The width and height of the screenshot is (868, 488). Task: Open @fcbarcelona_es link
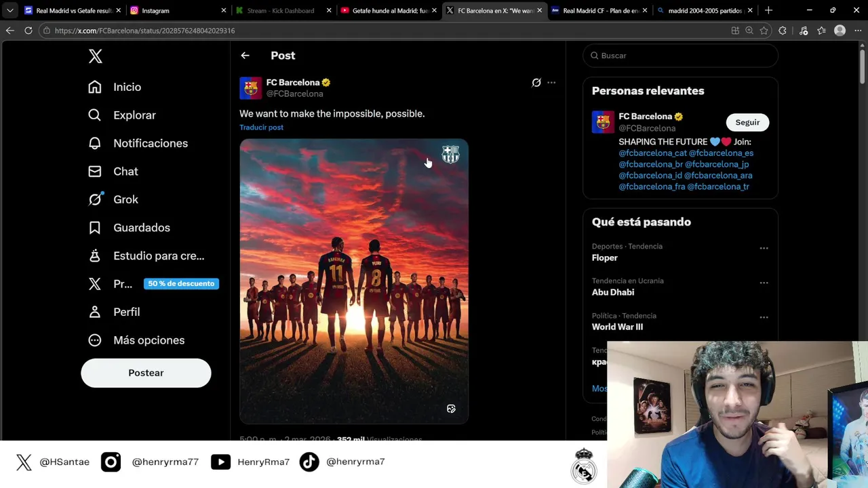click(x=721, y=153)
